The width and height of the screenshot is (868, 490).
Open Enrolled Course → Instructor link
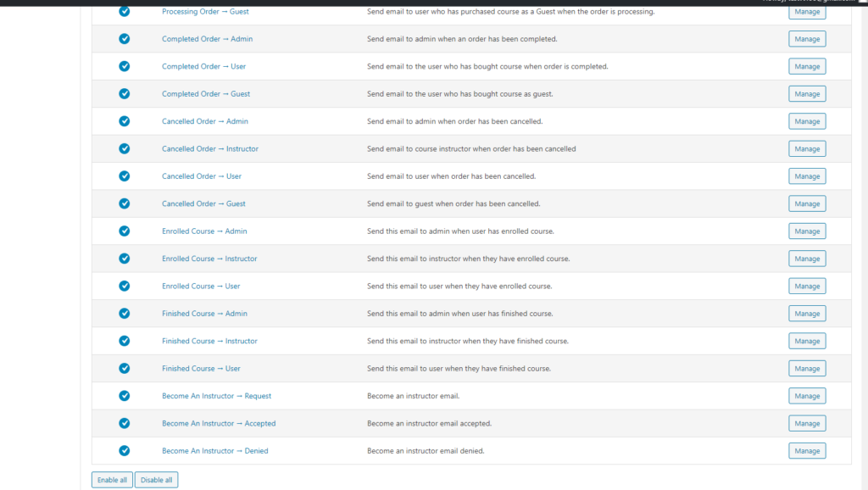pos(209,259)
